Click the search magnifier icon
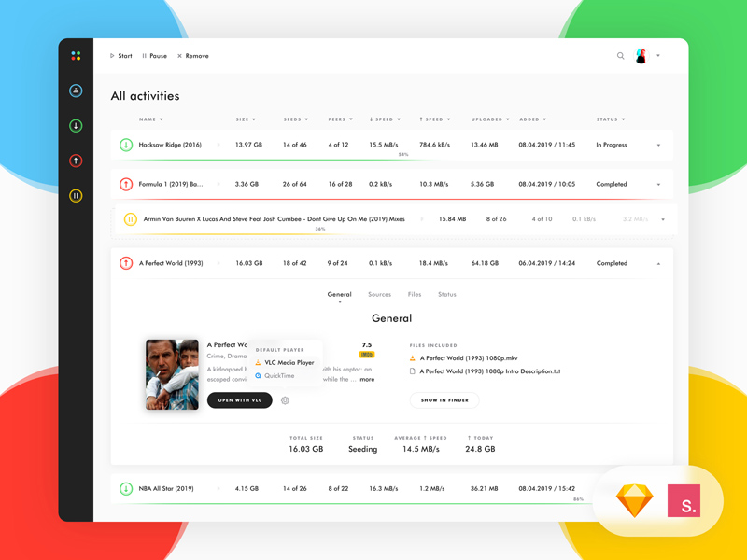The image size is (747, 560). click(620, 56)
